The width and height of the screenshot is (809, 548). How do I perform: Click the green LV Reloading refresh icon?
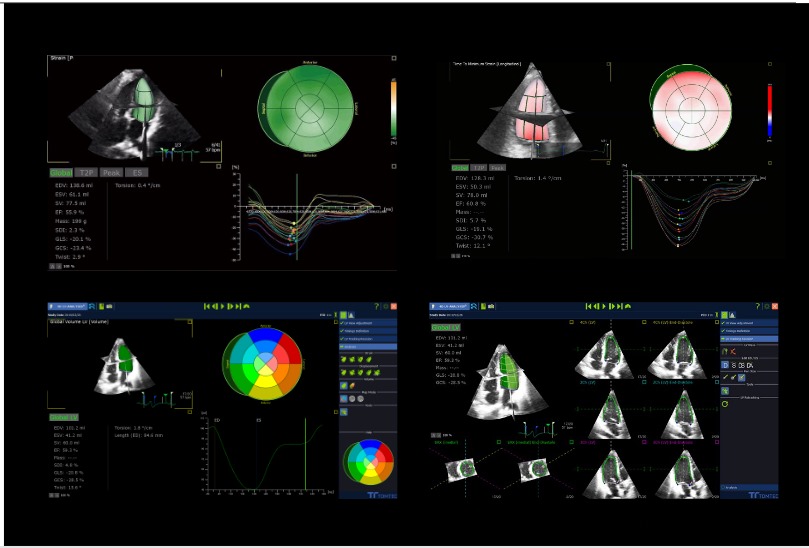click(x=725, y=404)
